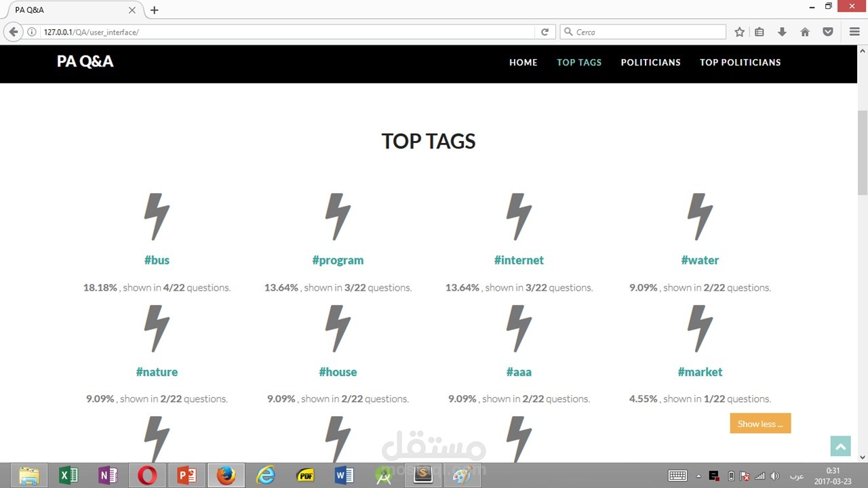The height and width of the screenshot is (488, 868).
Task: Open the #house tag link
Action: click(338, 372)
